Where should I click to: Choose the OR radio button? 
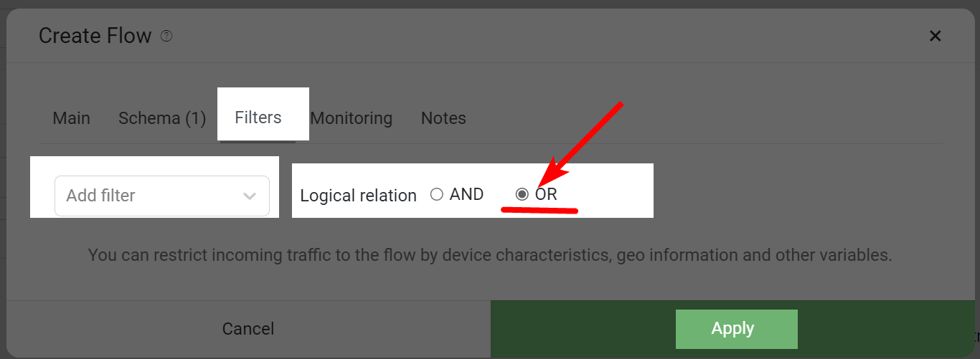click(522, 194)
